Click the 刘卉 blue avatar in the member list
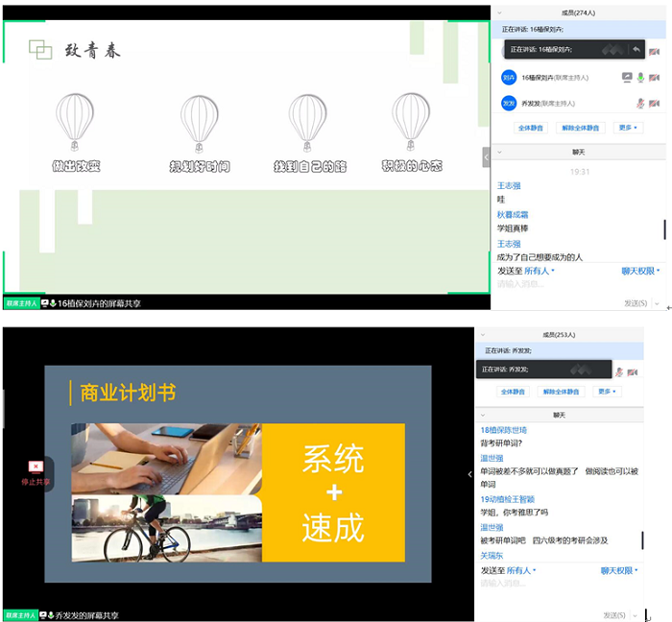Viewport: 672px width, 622px height. (x=509, y=78)
